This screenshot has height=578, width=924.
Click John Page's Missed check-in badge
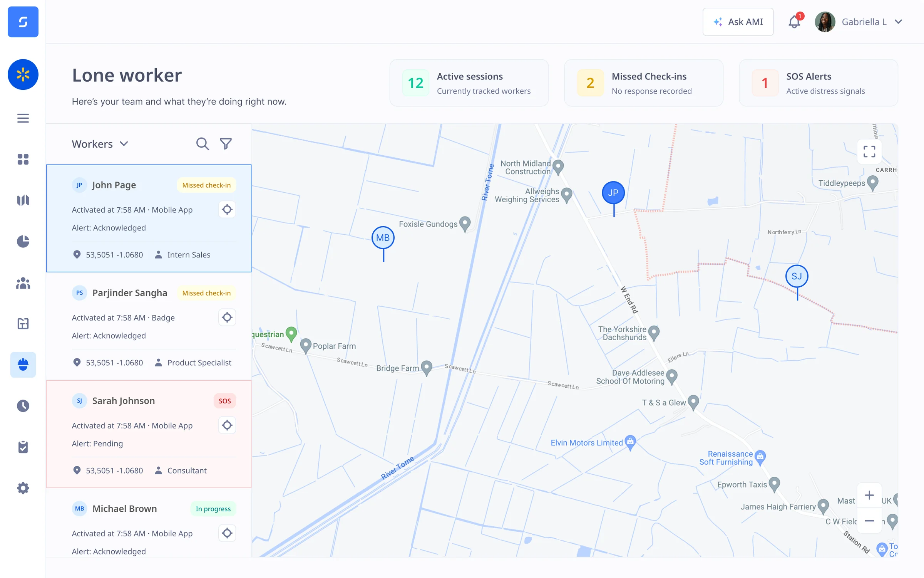coord(206,185)
